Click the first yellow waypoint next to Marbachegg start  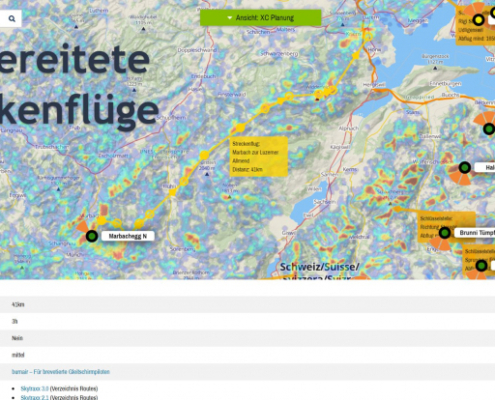tap(102, 221)
